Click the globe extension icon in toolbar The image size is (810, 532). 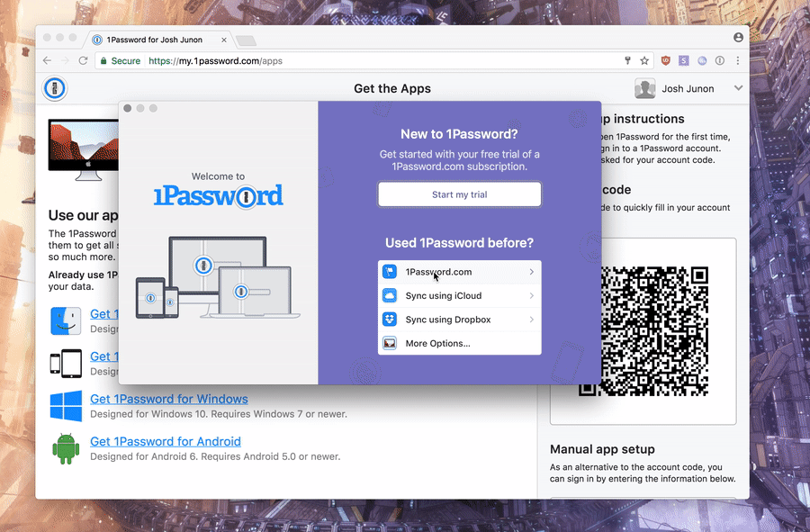click(702, 60)
